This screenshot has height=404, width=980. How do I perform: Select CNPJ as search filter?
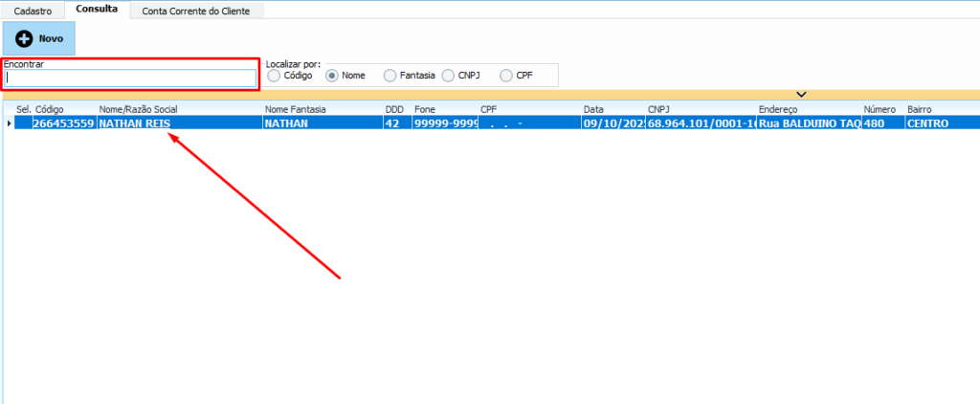coord(448,75)
